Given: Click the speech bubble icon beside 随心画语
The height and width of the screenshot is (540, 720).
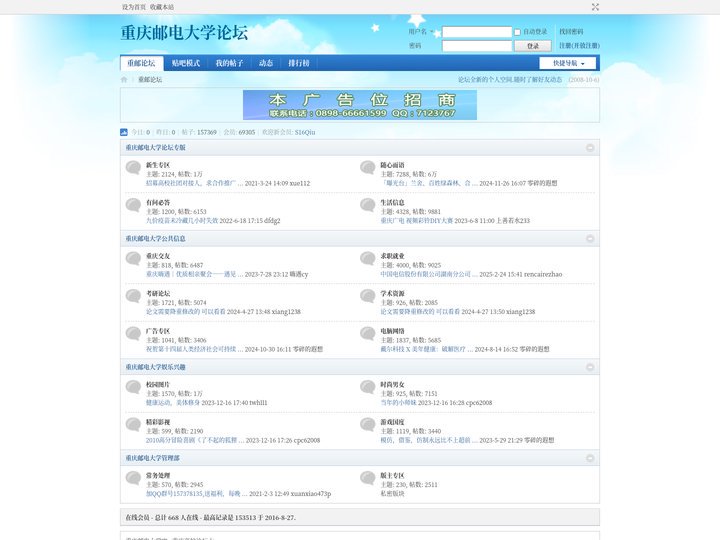Looking at the screenshot, I should point(368,168).
